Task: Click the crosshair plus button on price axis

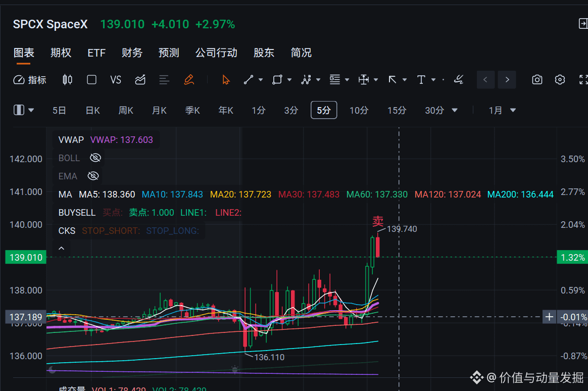Action: (549, 317)
